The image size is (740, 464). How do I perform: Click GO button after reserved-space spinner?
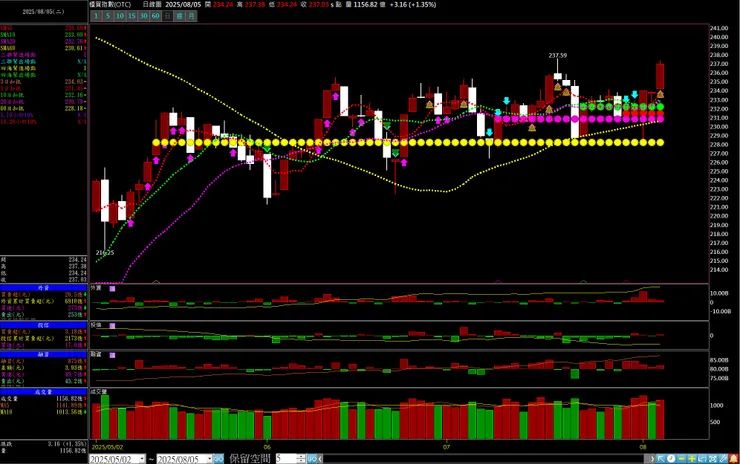(x=312, y=459)
